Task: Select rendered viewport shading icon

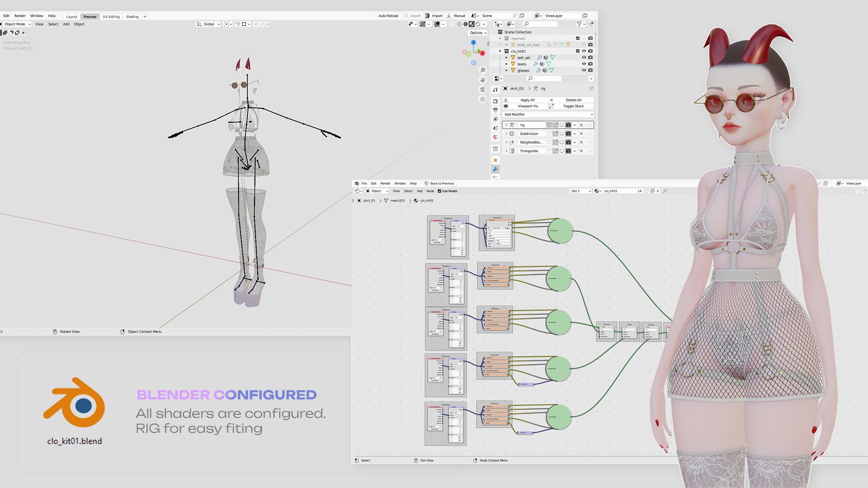Action: [478, 24]
